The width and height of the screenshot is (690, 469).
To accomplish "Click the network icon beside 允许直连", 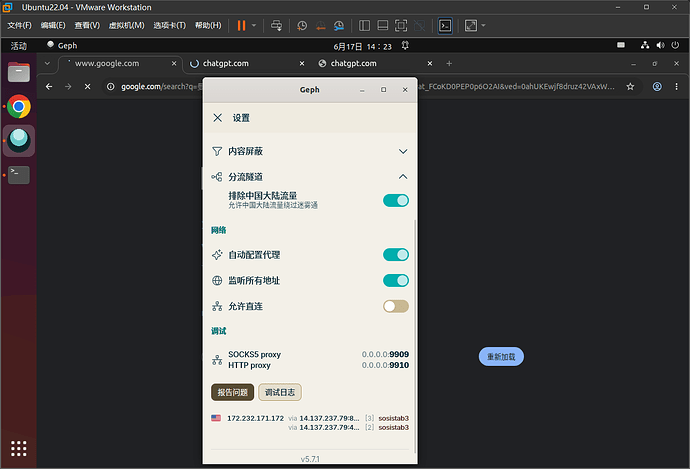I will click(x=217, y=306).
